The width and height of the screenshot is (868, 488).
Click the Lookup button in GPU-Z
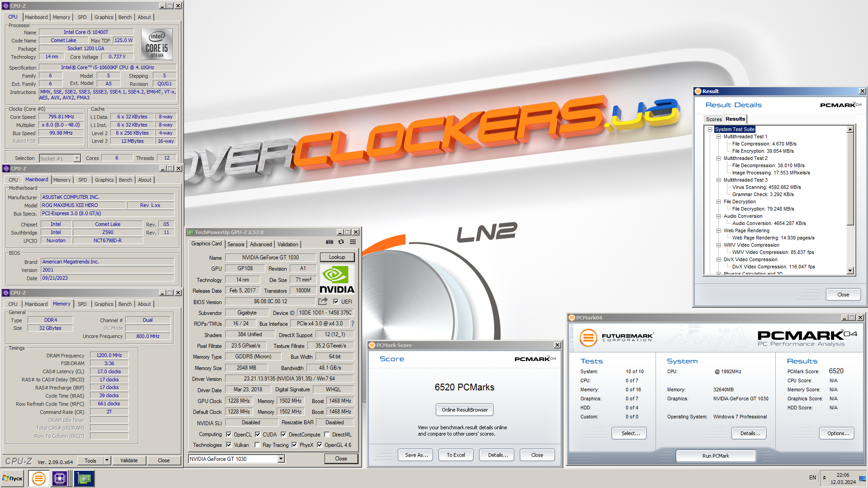pos(337,257)
